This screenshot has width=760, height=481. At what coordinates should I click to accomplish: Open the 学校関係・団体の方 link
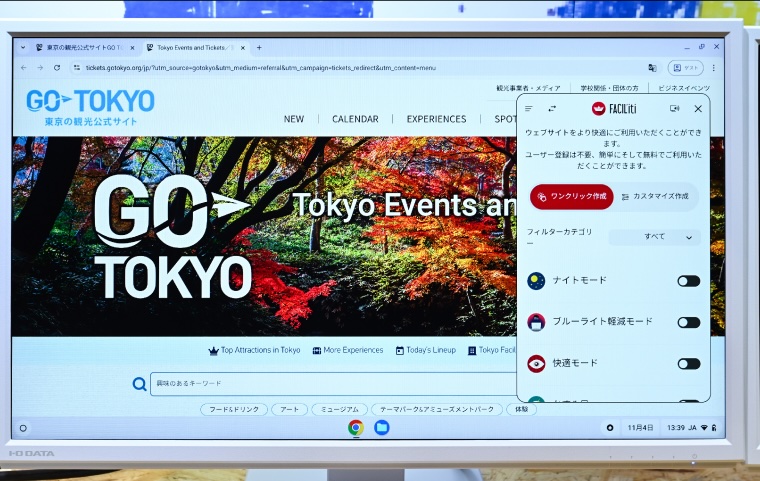click(609, 88)
